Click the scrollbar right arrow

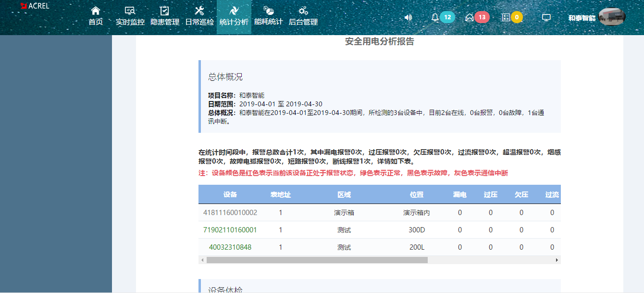pyautogui.click(x=557, y=260)
